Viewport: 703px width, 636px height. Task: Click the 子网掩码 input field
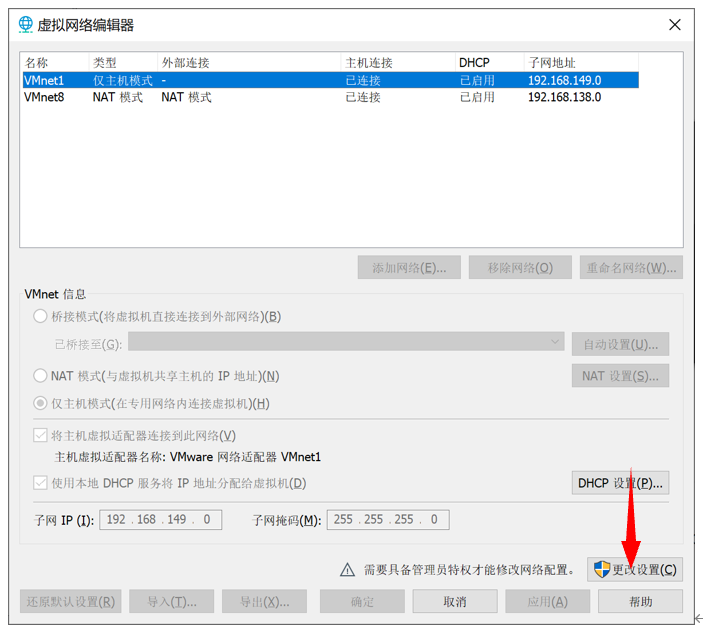pyautogui.click(x=388, y=519)
